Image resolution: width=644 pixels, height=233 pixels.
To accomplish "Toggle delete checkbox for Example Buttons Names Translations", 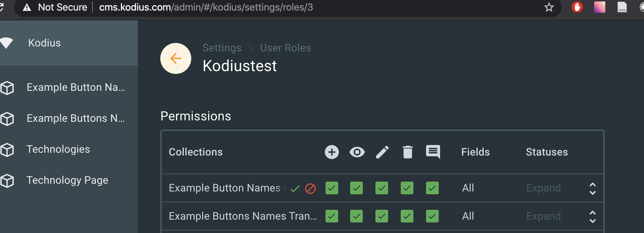I will (x=407, y=216).
